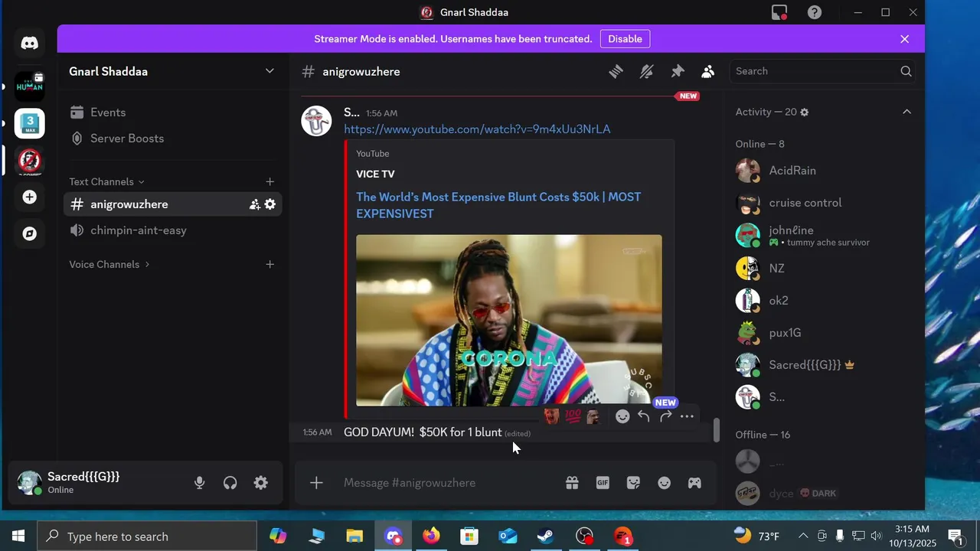Viewport: 980px width, 551px height.
Task: Click Disable streamer mode button
Action: pyautogui.click(x=625, y=39)
